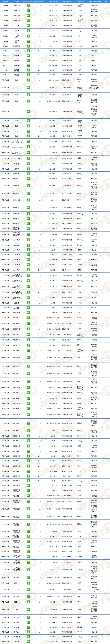Click fuel icon in Thalia 1.6 row
Screen dimensions: 110x644
coord(28,632)
